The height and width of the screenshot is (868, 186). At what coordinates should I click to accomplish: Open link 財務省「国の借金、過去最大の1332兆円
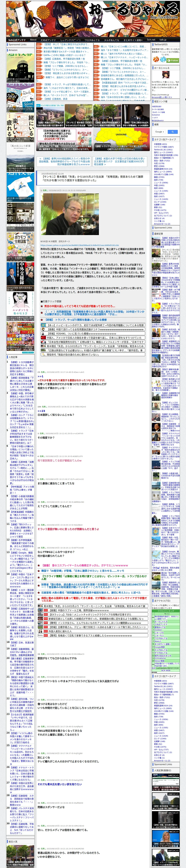coord(94,586)
